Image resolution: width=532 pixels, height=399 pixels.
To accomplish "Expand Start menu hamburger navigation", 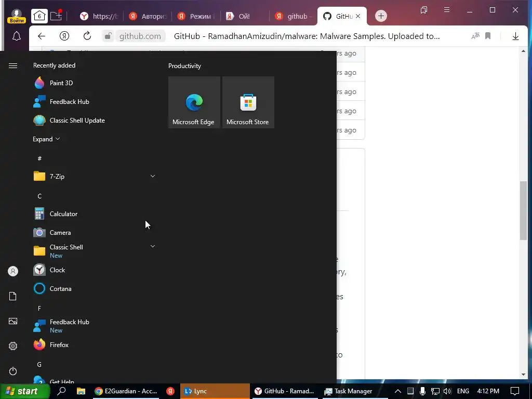I will click(x=13, y=65).
